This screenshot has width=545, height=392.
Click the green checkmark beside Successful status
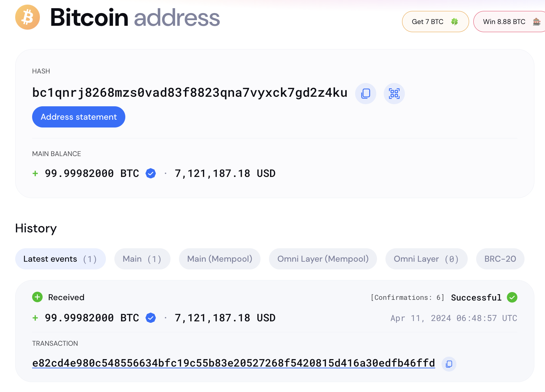tap(512, 297)
